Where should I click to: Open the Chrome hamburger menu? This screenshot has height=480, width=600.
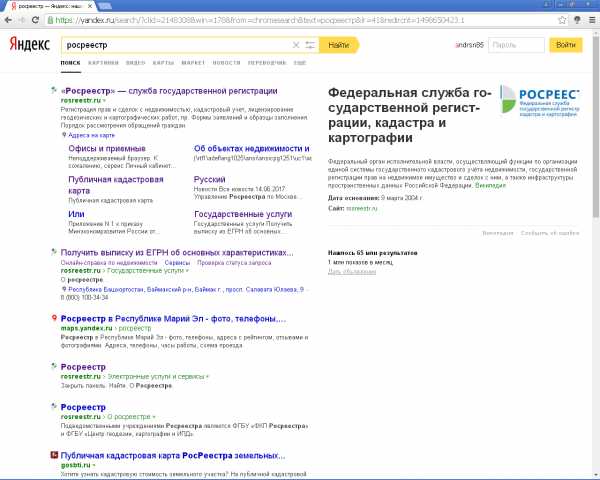(592, 20)
